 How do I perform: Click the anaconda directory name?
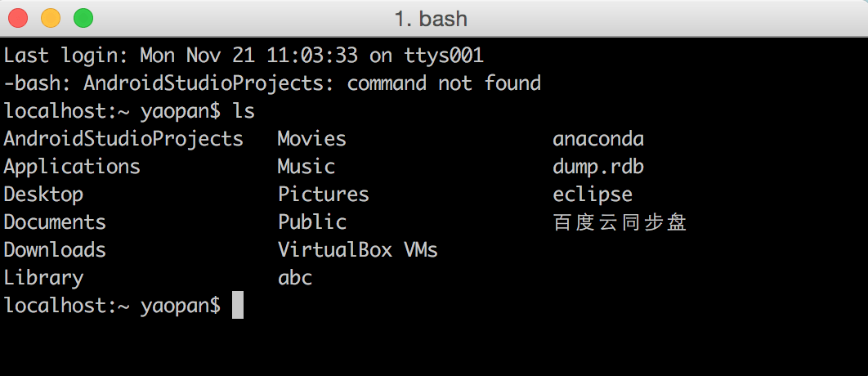tap(598, 139)
